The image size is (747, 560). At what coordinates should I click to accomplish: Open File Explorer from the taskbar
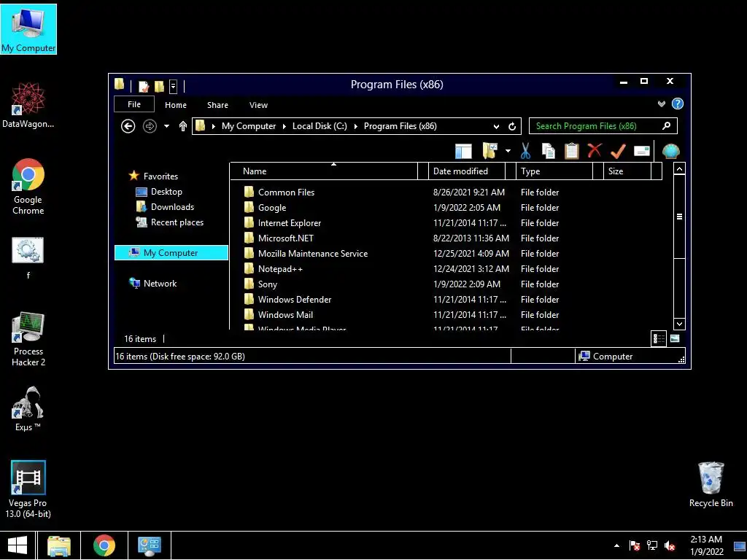[59, 545]
